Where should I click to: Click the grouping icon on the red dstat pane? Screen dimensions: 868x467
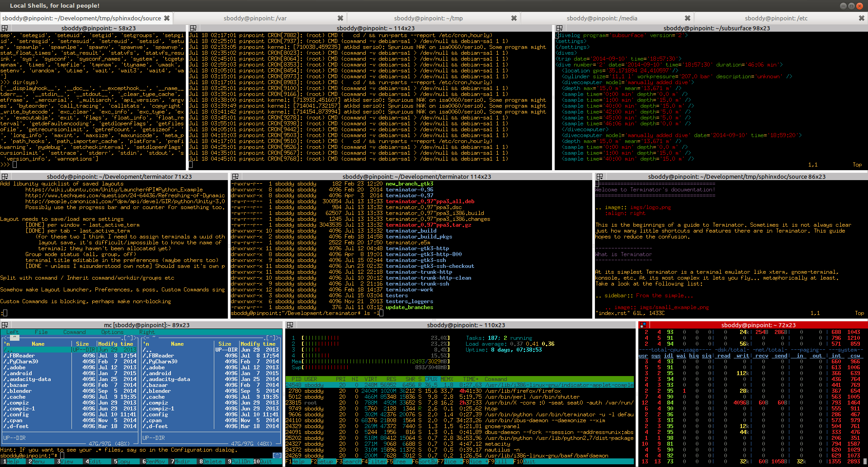(x=643, y=324)
